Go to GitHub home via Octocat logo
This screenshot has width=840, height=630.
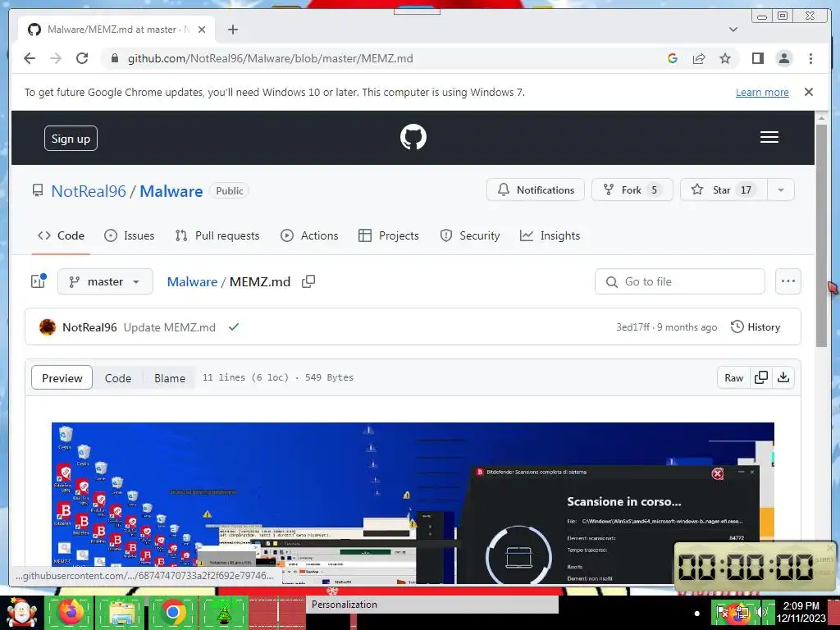(413, 137)
